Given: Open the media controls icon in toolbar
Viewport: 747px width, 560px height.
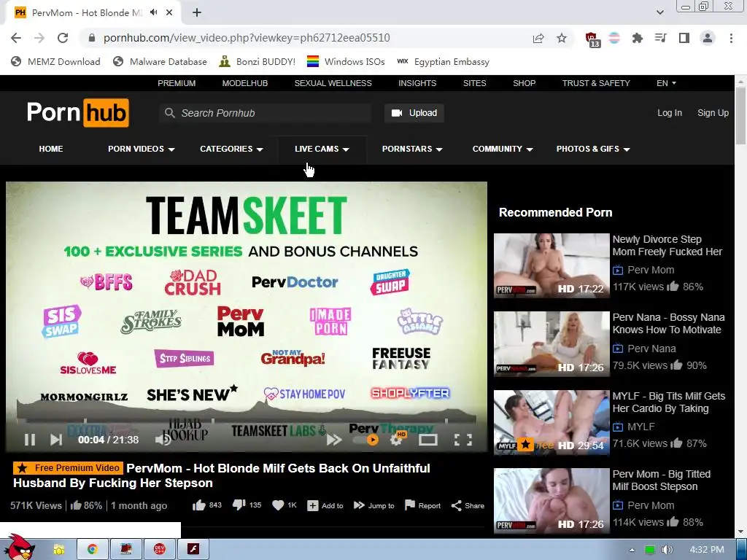Looking at the screenshot, I should tap(660, 38).
